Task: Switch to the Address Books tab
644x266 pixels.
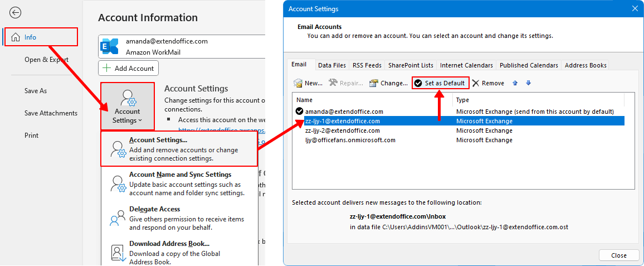Action: point(586,65)
